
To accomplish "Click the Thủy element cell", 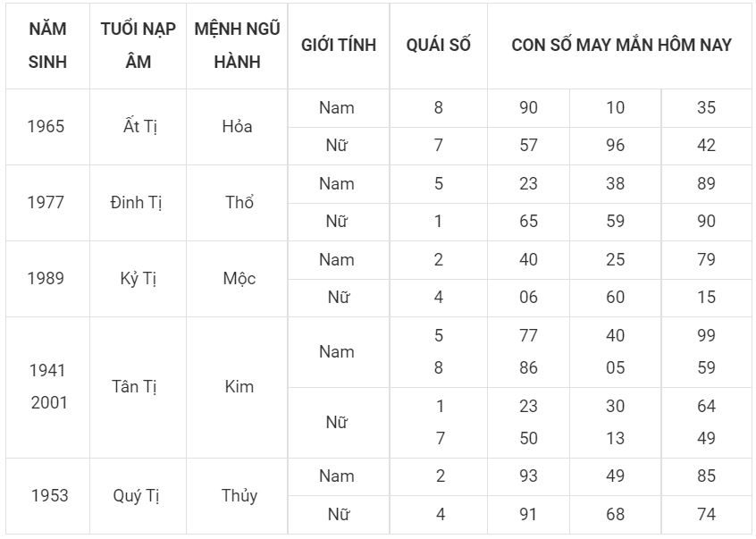I will (x=237, y=495).
